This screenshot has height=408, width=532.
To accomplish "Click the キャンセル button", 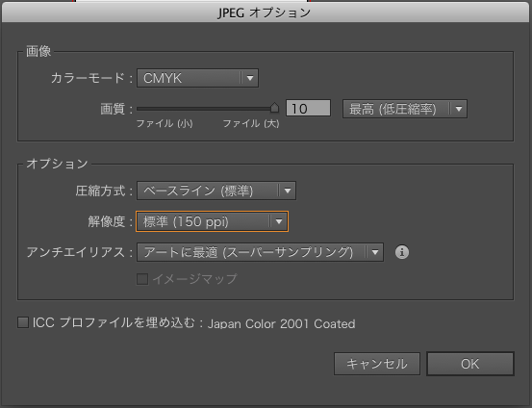I will (x=377, y=364).
